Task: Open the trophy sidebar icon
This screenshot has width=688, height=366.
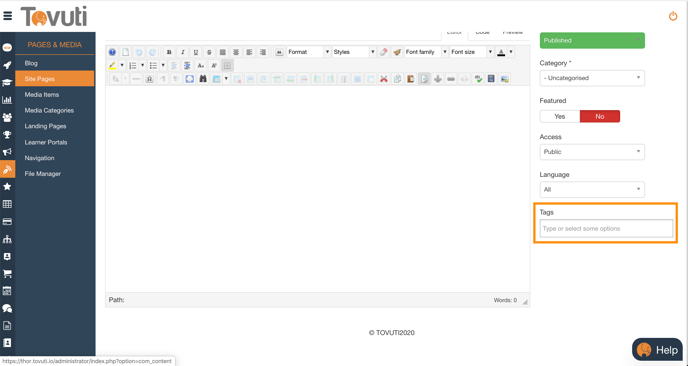Action: tap(7, 135)
